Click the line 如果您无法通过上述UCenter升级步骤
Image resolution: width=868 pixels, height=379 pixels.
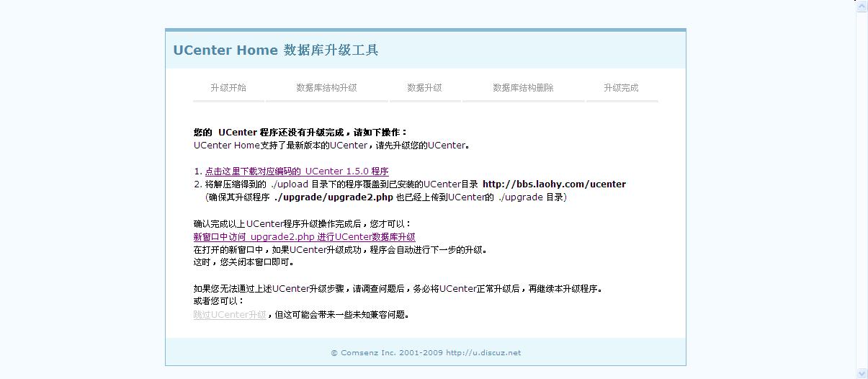[x=398, y=289]
